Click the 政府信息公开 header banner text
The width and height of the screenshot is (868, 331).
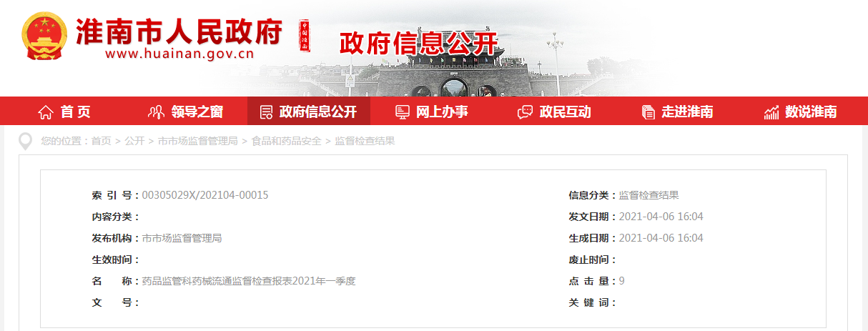418,44
